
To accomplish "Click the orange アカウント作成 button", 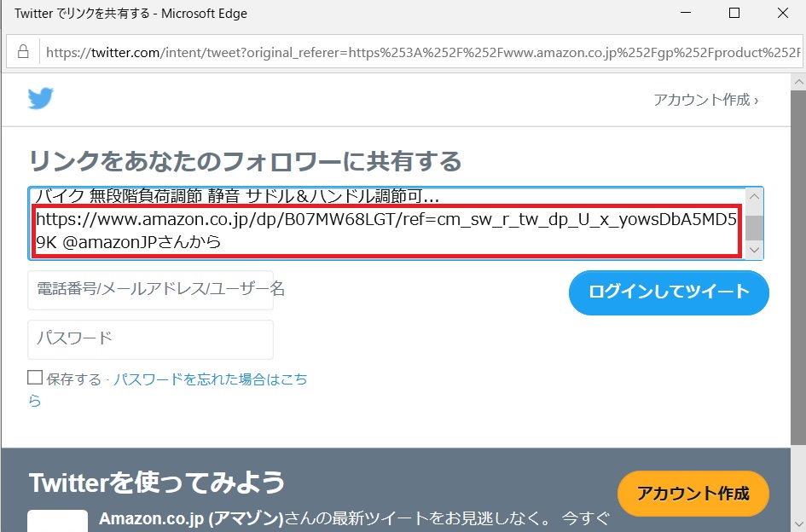I will pos(693,494).
